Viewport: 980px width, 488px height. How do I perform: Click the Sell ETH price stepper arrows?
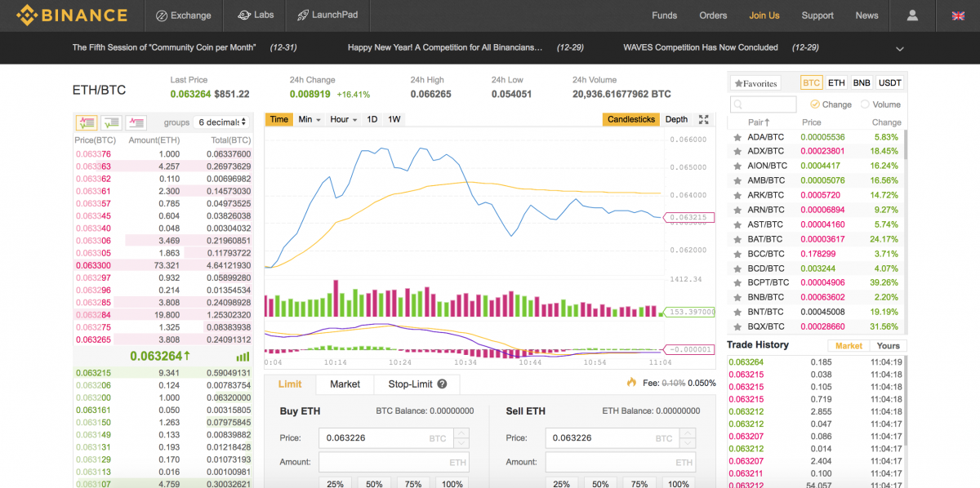coord(688,438)
